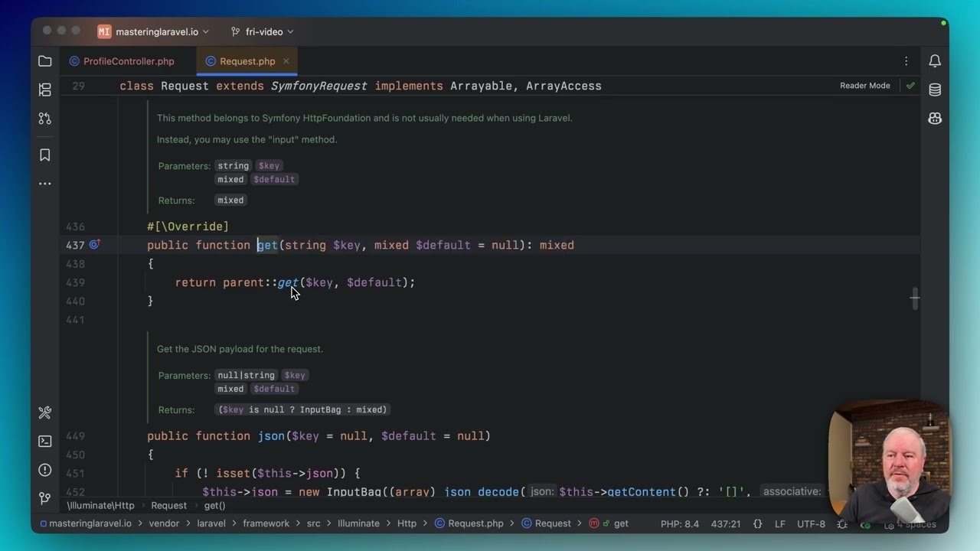Click the debug bug icon in status bar

point(842,524)
